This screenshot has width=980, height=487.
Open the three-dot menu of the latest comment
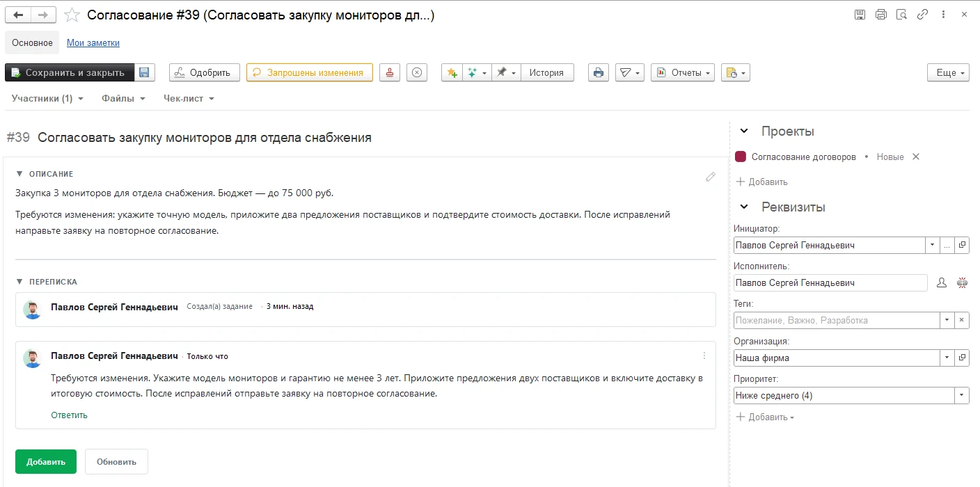click(x=704, y=356)
